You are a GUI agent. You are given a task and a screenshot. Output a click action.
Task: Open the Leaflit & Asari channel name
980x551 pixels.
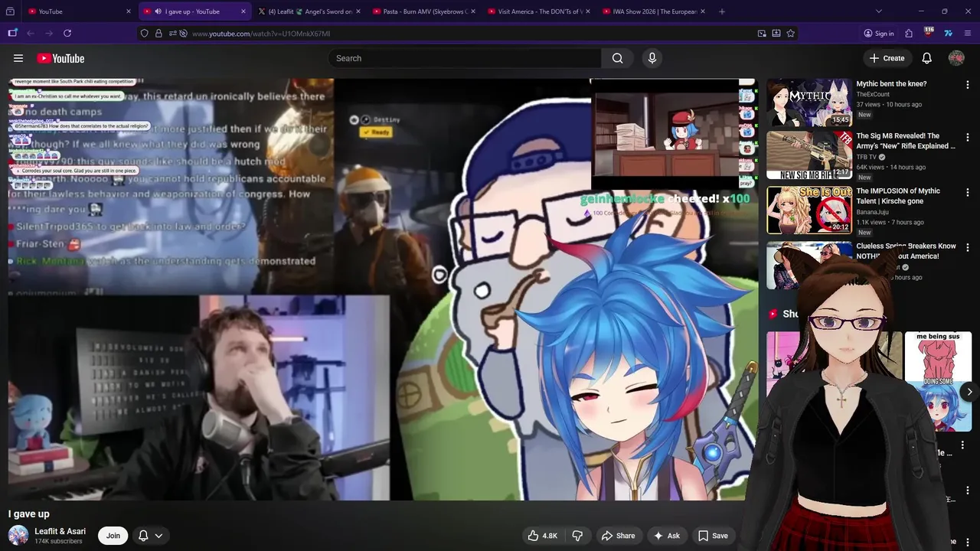(x=60, y=531)
